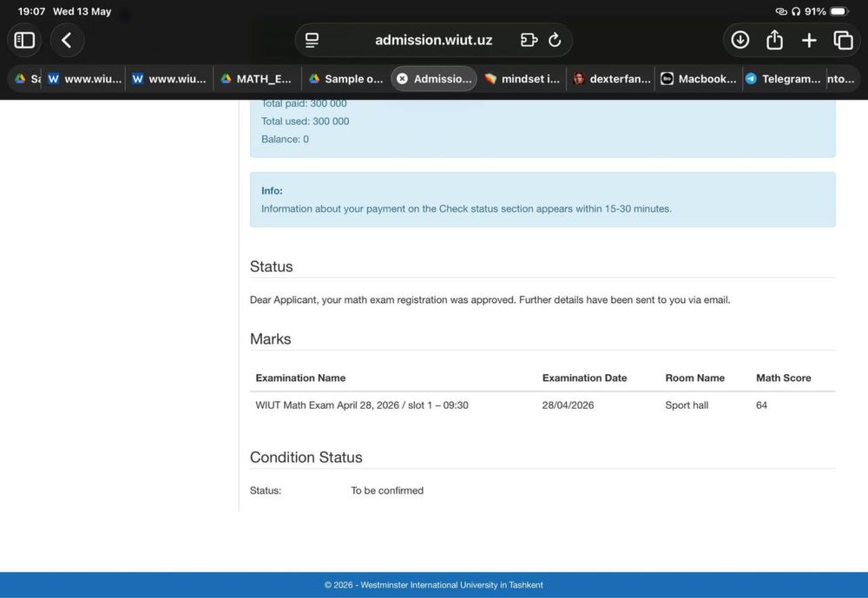Screen dimensions: 868x598
Task: Switch to the MATH_E... tab
Action: coord(257,79)
